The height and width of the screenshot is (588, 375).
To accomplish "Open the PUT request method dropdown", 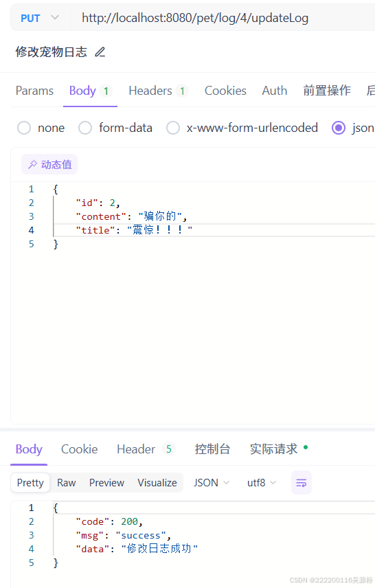I will [x=40, y=18].
